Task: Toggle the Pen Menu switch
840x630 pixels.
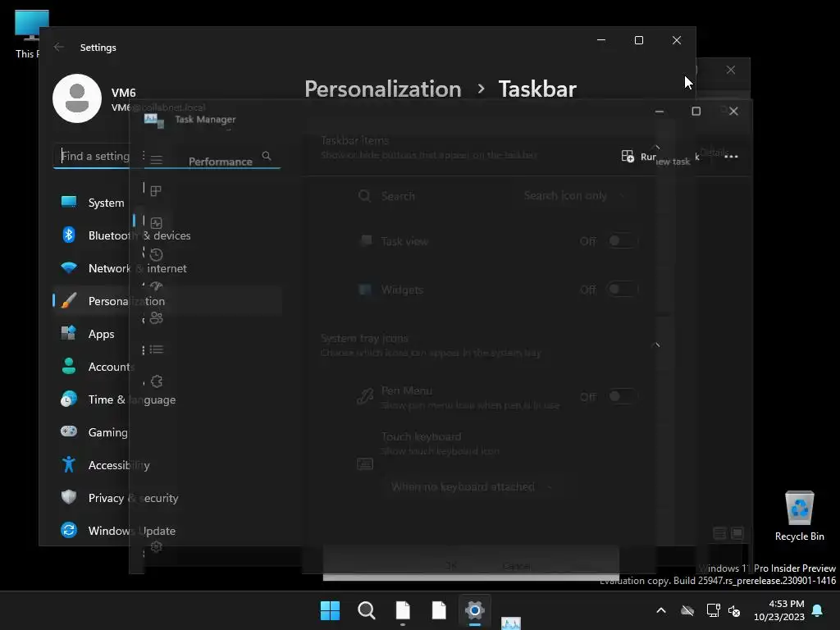Action: pyautogui.click(x=622, y=396)
